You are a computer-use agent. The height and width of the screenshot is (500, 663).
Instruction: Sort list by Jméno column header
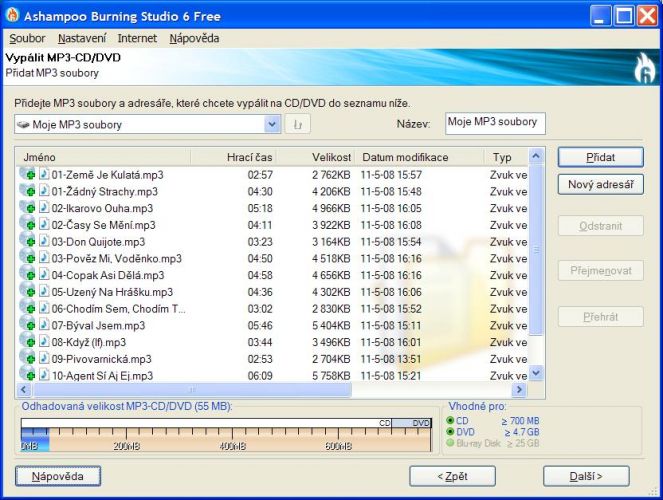(x=103, y=157)
